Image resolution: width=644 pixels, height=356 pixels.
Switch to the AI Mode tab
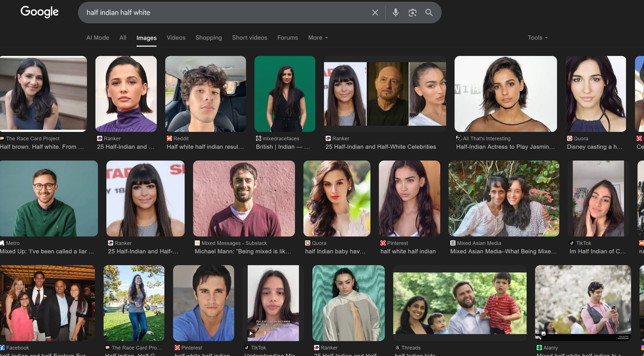coord(98,38)
